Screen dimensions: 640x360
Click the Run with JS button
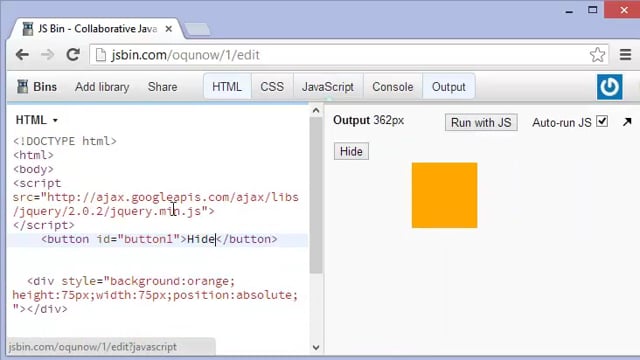481,122
